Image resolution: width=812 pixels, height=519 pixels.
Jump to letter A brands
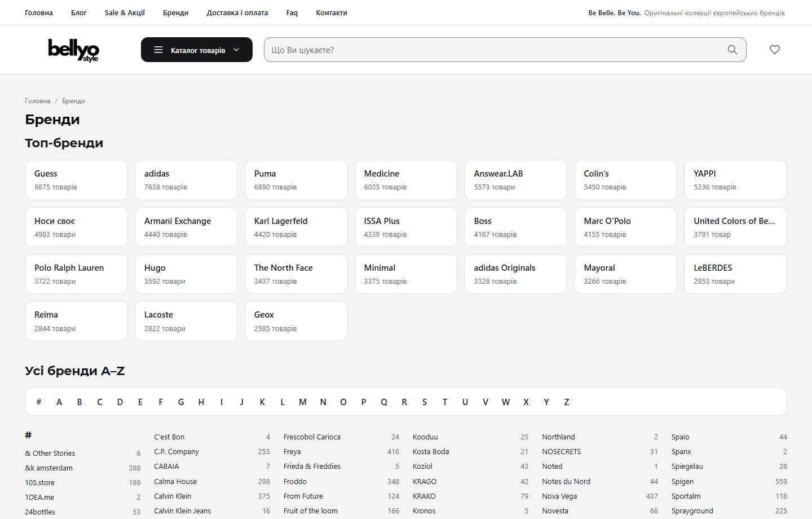pyautogui.click(x=59, y=402)
